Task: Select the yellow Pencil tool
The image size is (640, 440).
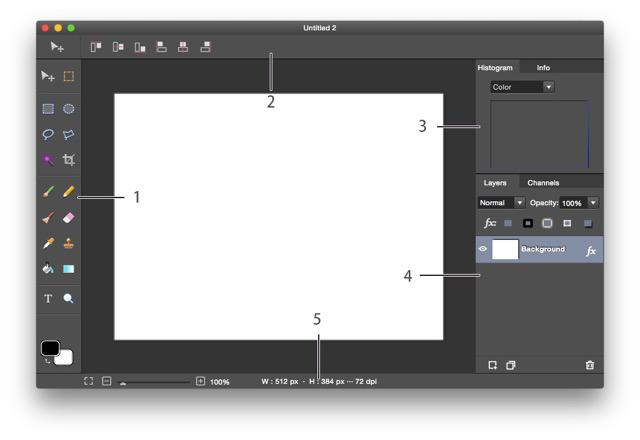Action: (x=69, y=191)
